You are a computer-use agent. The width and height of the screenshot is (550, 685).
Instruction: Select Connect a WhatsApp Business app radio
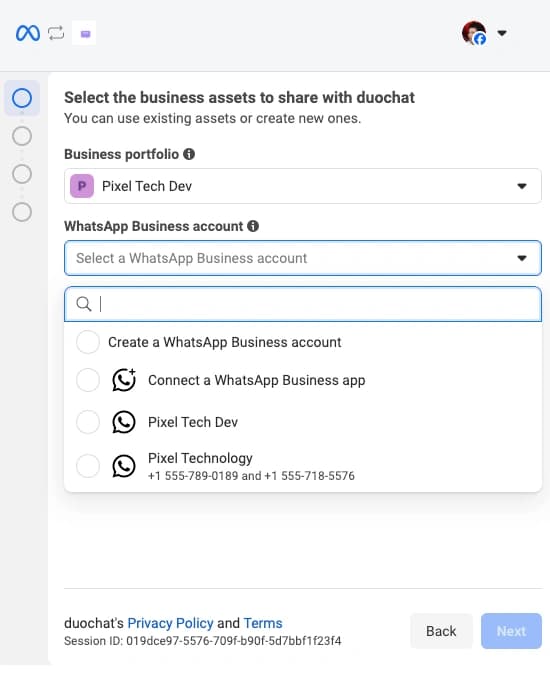tap(88, 380)
